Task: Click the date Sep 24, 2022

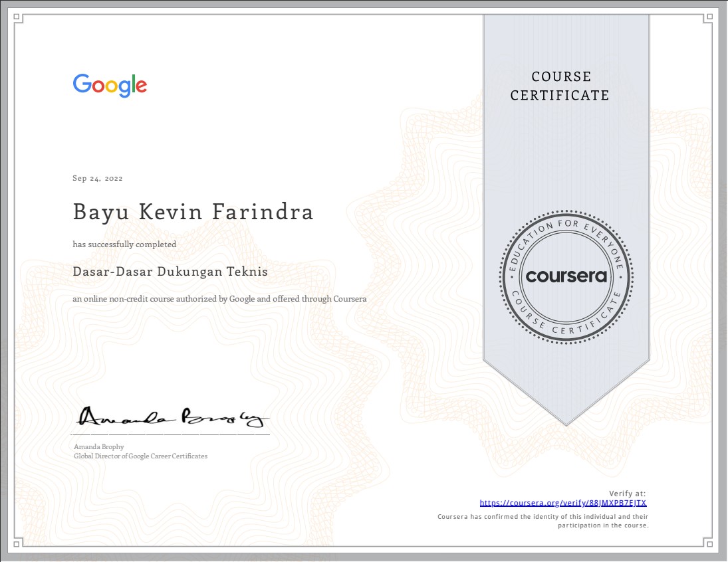Action: coord(98,178)
